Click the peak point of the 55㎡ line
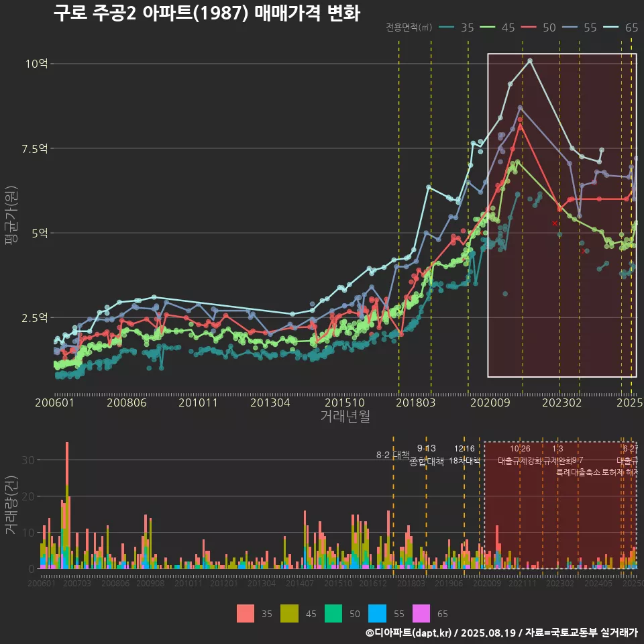Viewport: 644px width, 644px height. (520, 107)
